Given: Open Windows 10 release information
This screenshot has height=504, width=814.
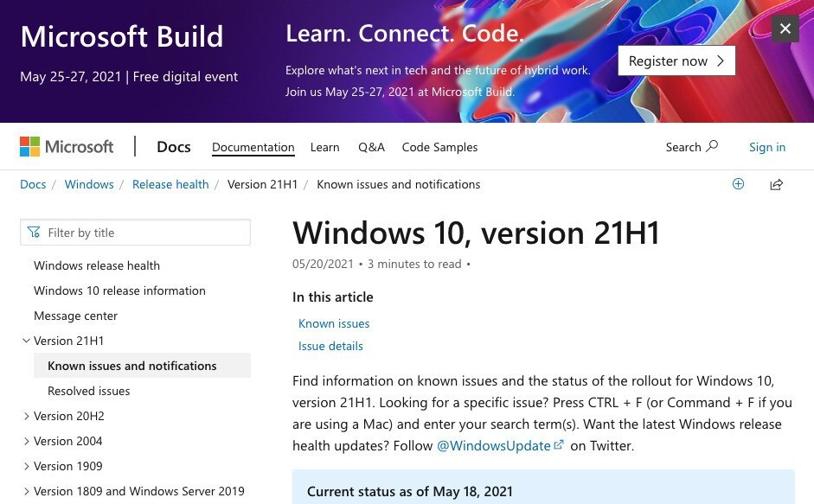Looking at the screenshot, I should (x=120, y=290).
